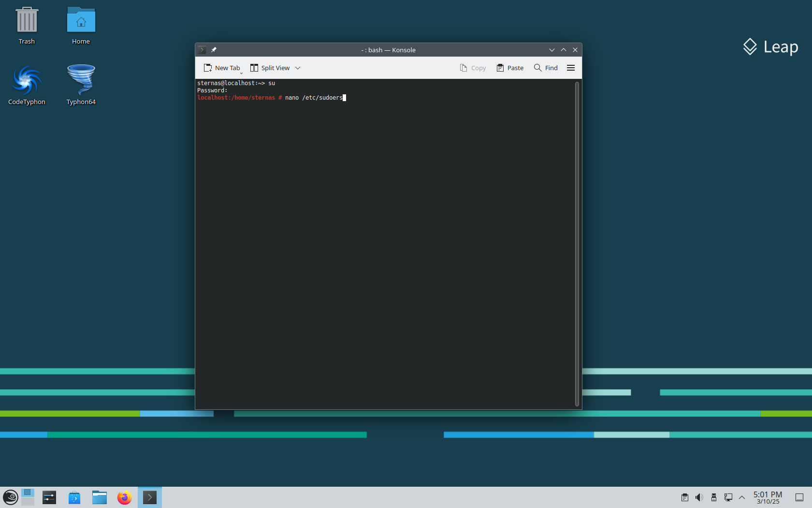Open the clipboard tray icon

point(684,497)
